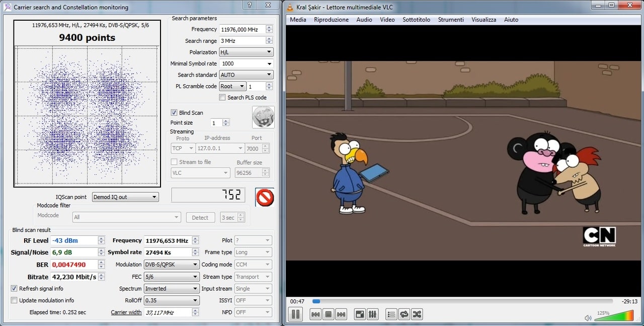This screenshot has height=326, width=644.
Task: Adjust the VLC volume slider at 125%
Action: point(614,315)
